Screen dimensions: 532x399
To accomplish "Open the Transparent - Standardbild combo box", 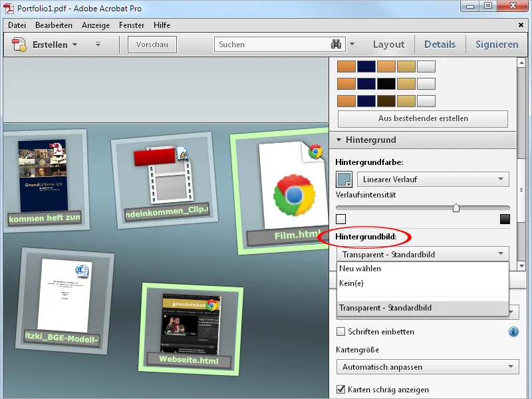I will pyautogui.click(x=423, y=254).
